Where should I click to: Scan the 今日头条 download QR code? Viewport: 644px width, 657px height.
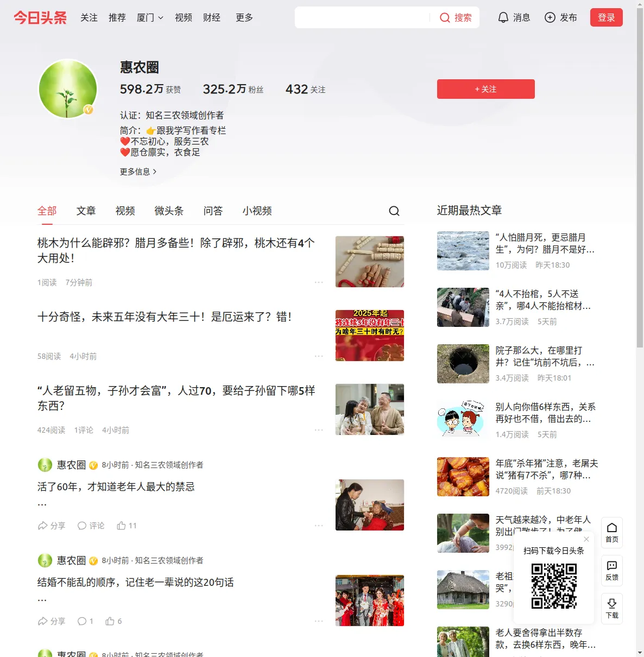pos(554,586)
